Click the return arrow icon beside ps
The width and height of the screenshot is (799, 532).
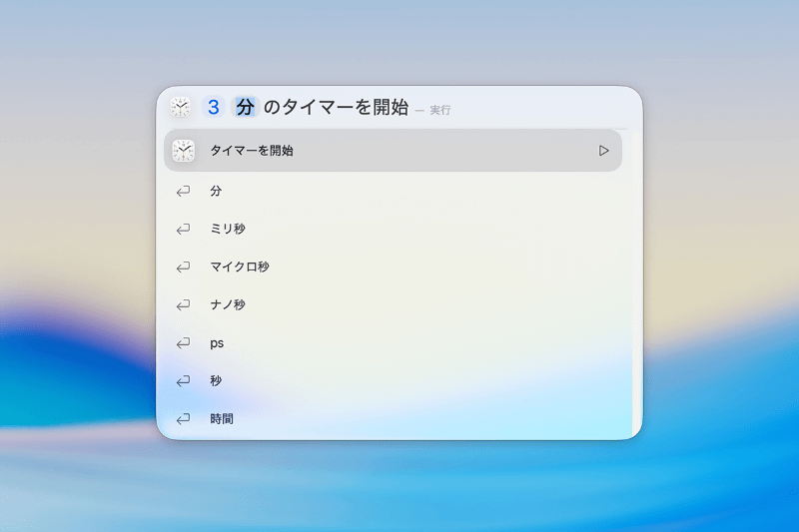pos(183,343)
